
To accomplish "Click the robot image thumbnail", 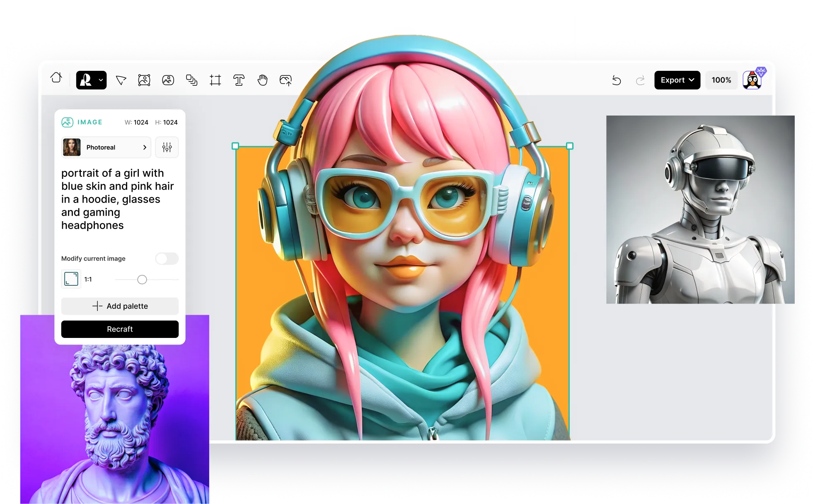I will 700,210.
